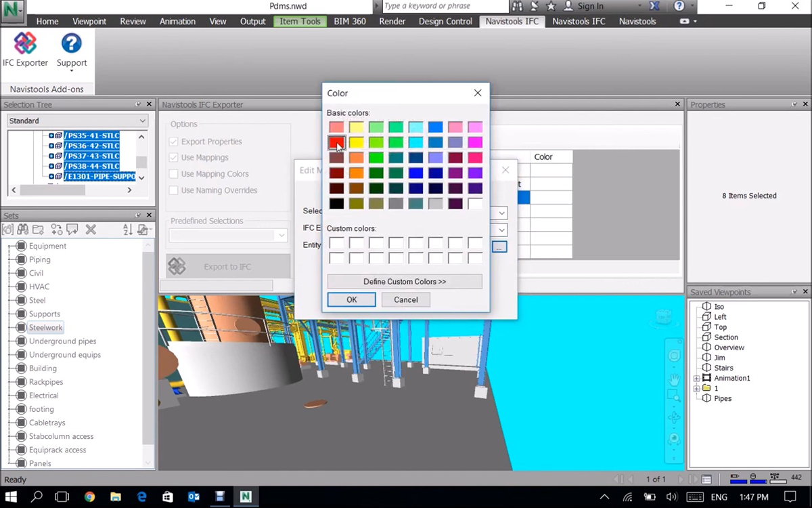Switch to the Home ribbon tab
Viewport: 812px width, 508px height.
point(47,21)
